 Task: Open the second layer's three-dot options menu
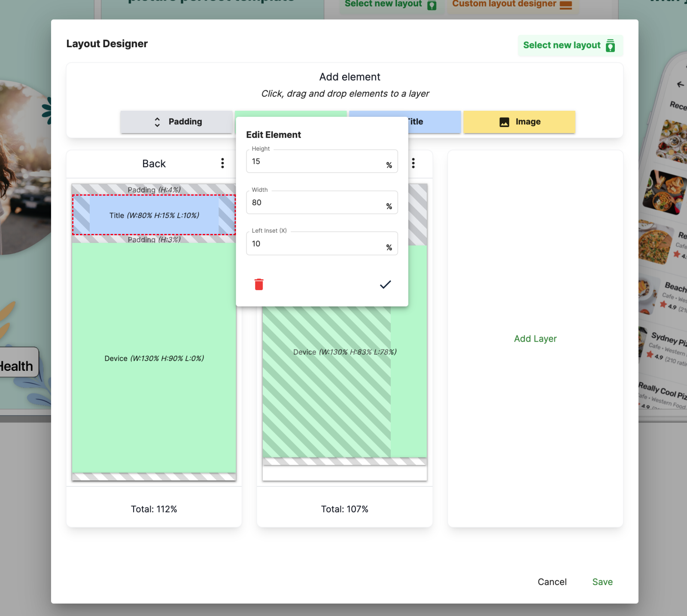coord(413,163)
